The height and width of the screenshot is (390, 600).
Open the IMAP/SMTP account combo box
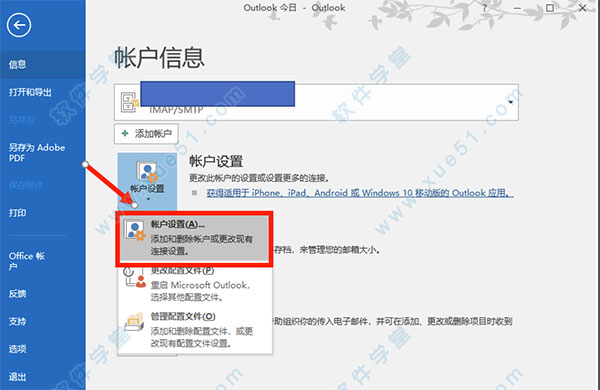click(316, 102)
